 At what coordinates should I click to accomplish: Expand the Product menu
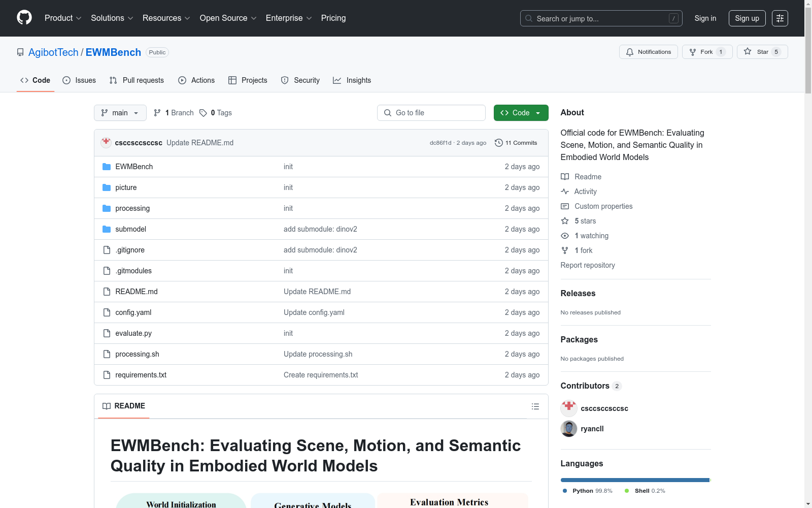pos(63,18)
